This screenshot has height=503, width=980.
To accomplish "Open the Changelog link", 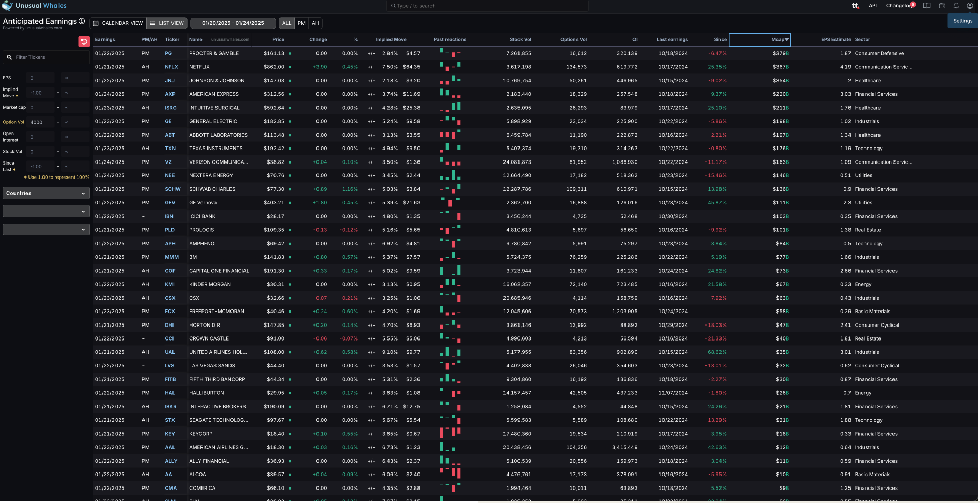I will coord(898,6).
